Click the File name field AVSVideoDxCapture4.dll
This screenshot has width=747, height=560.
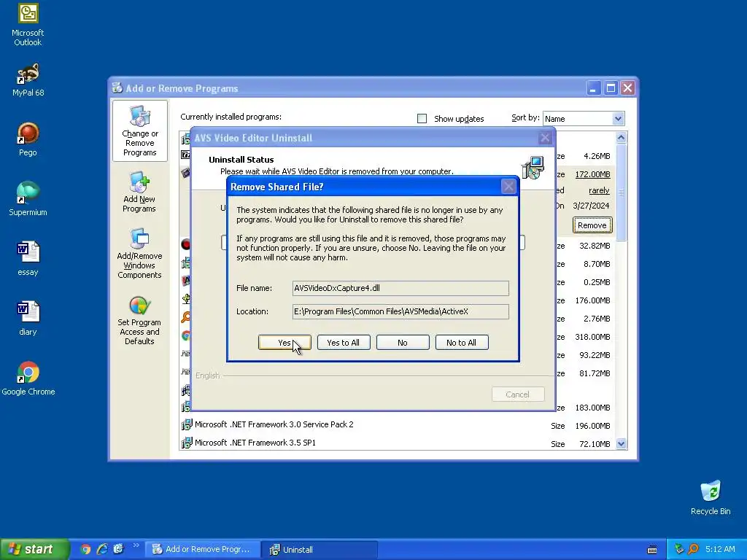(400, 288)
